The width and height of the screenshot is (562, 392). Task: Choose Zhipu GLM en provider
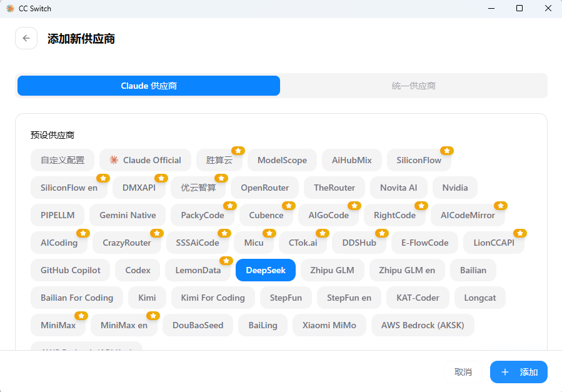[x=407, y=270]
